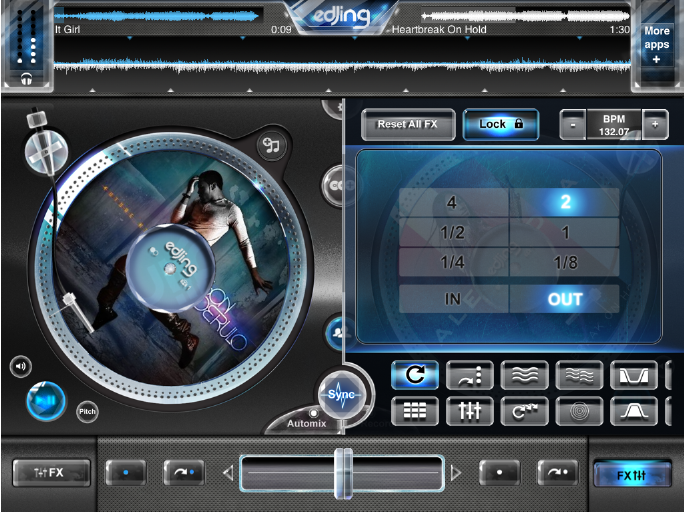Open the add music library icon
Viewport: 684px width, 513px height.
271,145
